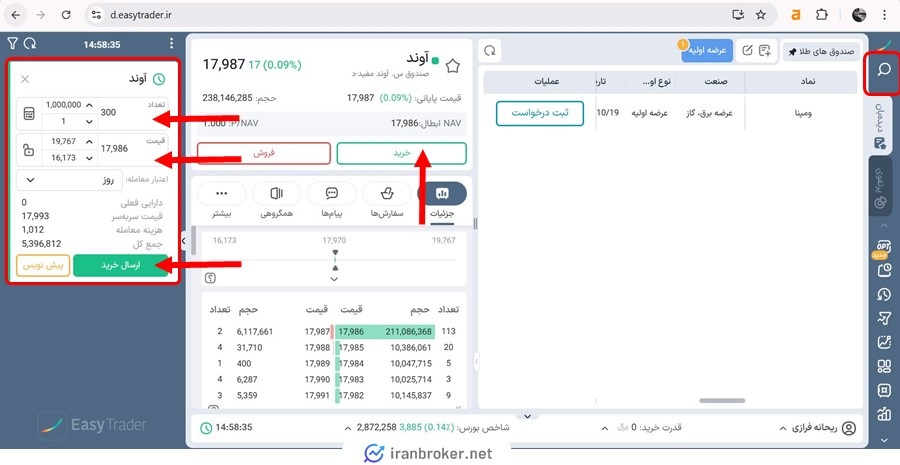
Task: Click refresh icon next to the filter
Action: 30,44
